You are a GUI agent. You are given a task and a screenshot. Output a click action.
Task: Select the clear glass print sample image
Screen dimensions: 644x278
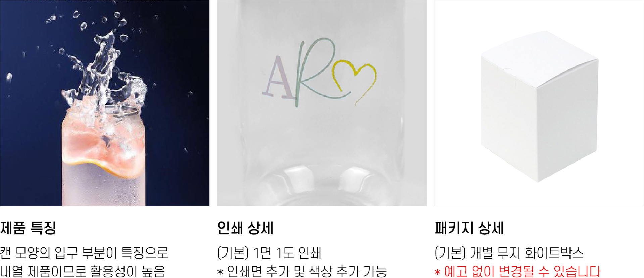(322, 103)
